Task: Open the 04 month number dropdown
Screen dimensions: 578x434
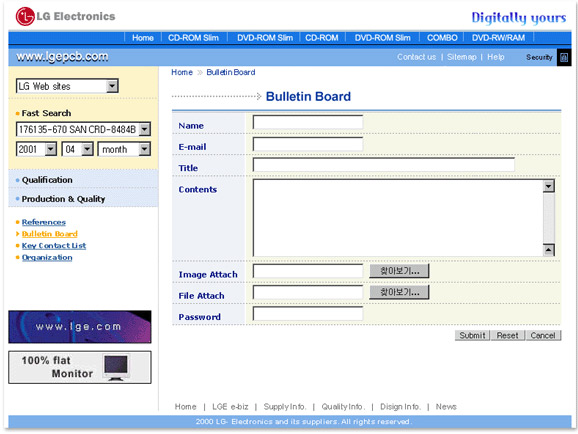Action: click(87, 149)
